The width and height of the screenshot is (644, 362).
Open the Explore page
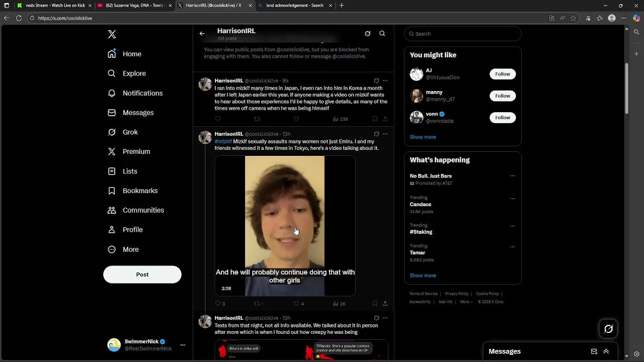127,73
